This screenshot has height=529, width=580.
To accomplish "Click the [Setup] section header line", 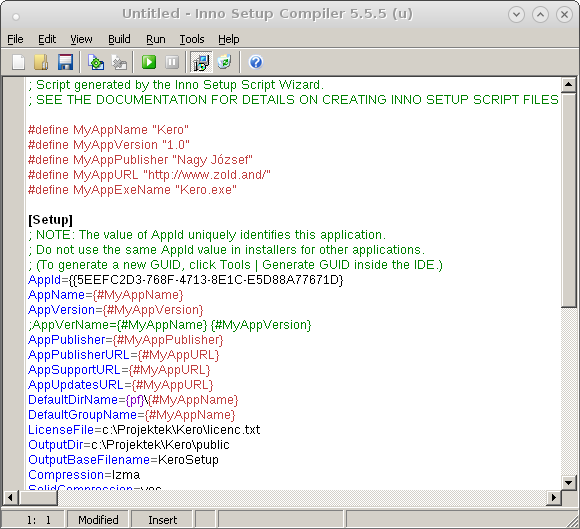I will tap(50, 220).
